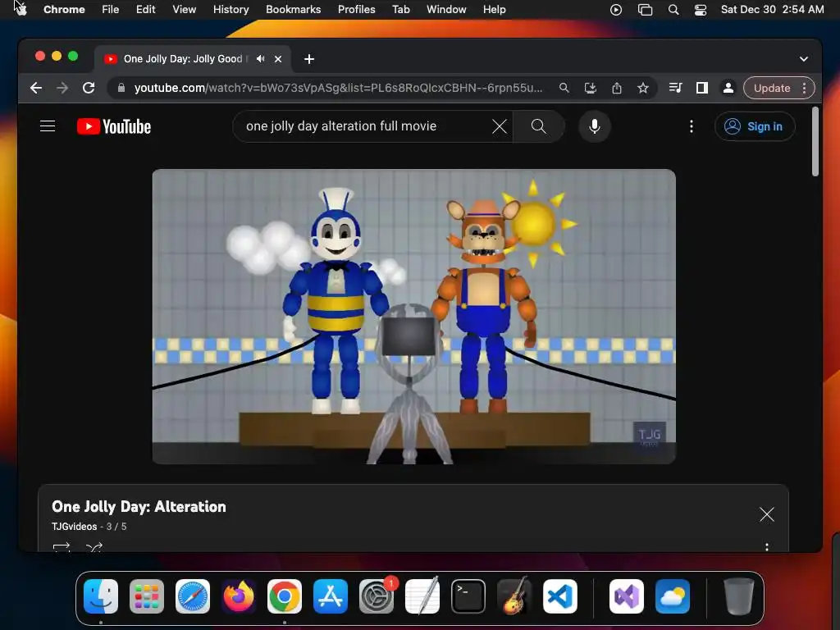The image size is (840, 630).
Task: Launch GarageBand from the Dock
Action: coord(514,596)
